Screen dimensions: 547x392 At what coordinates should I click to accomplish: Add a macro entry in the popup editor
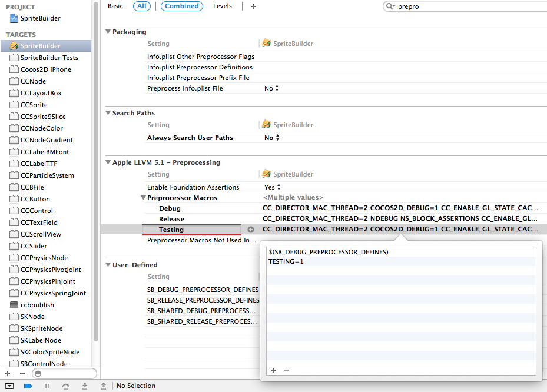[x=273, y=370]
